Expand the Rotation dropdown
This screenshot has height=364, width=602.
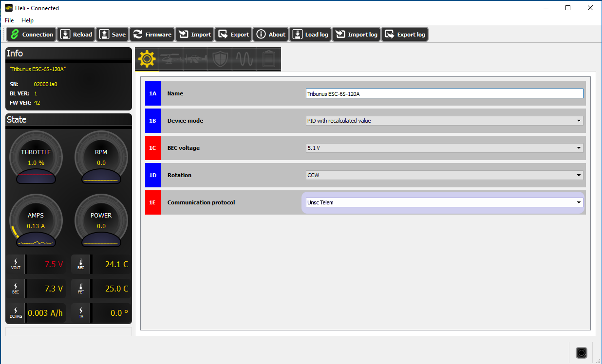(444, 175)
